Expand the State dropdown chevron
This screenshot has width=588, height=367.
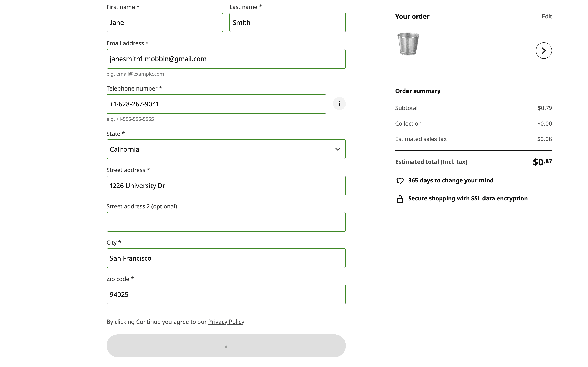(337, 149)
